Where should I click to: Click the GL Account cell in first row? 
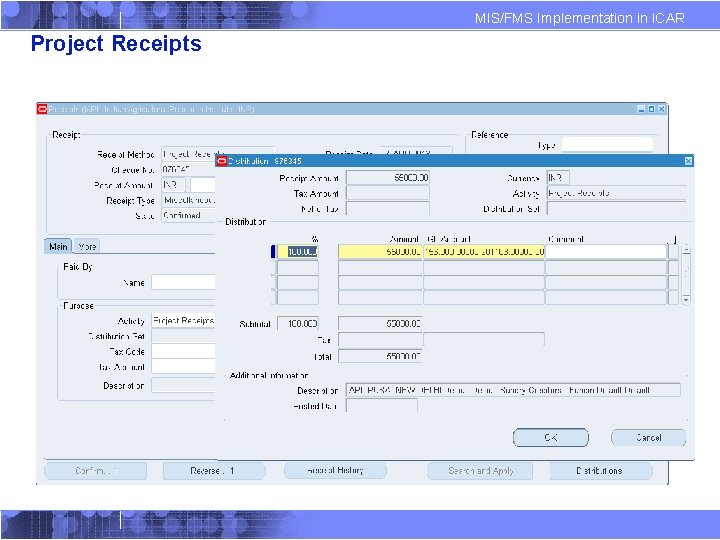click(x=484, y=252)
